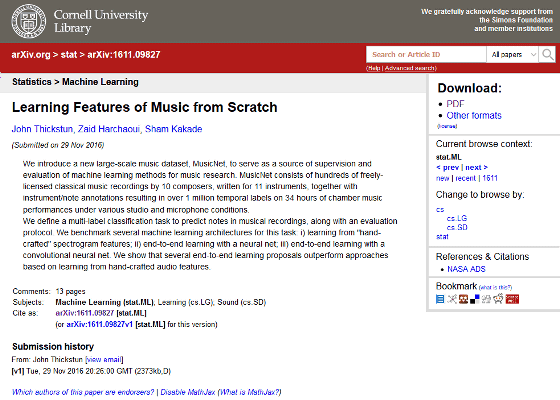560x400 pixels.
Task: Bookmark with the brown Mendeley icon
Action: [x=463, y=299]
